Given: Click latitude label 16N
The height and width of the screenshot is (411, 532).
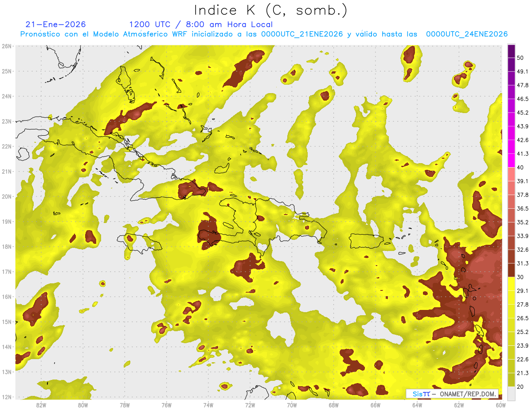Looking at the screenshot, I should point(7,297).
